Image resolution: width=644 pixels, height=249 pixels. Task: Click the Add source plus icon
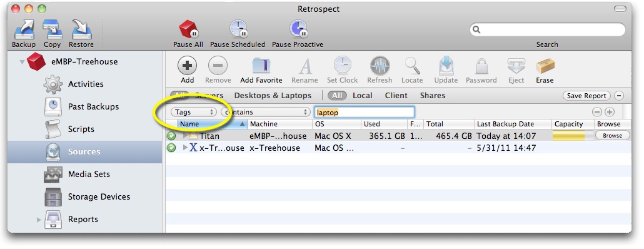point(188,65)
